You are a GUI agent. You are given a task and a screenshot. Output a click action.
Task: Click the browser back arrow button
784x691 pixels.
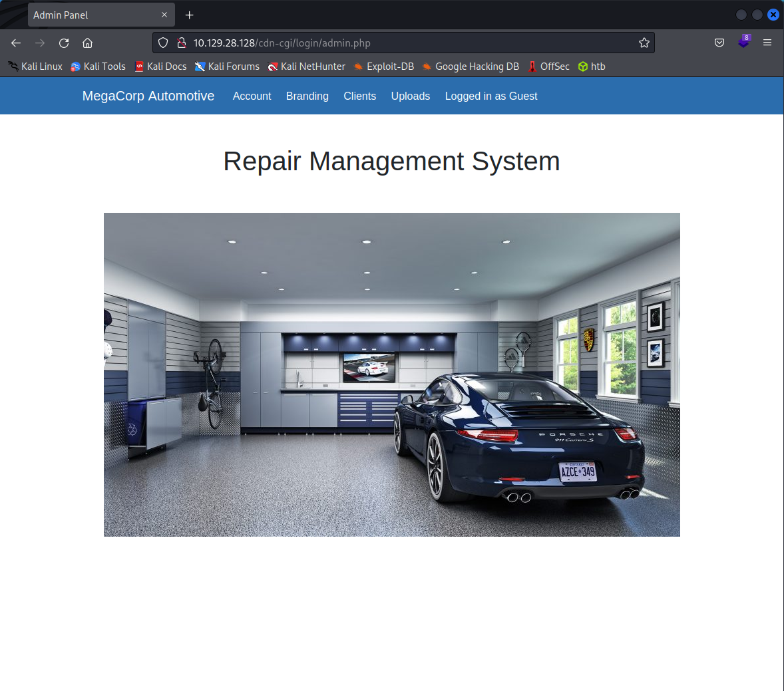pos(16,43)
